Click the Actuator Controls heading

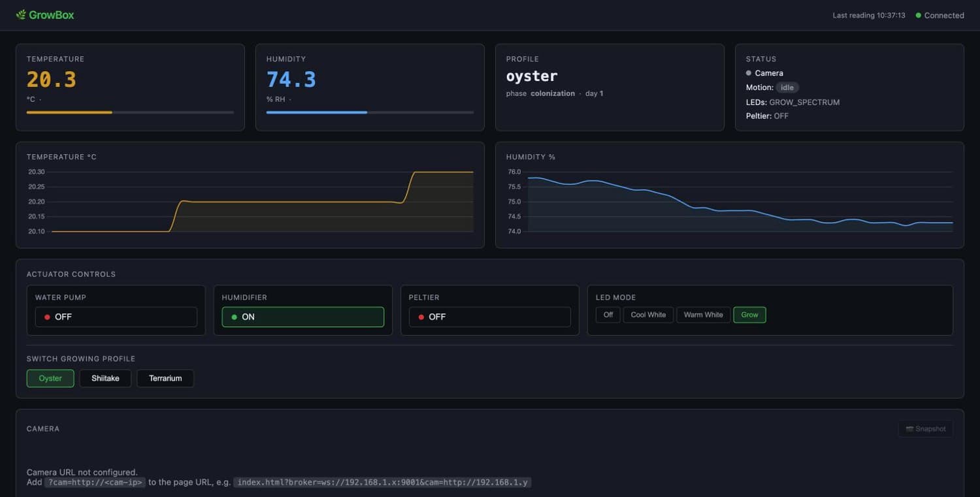[71, 274]
